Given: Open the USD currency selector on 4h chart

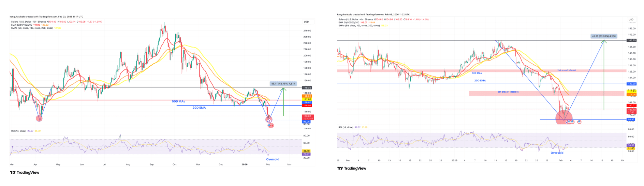Looking at the screenshot, I should click(631, 19).
